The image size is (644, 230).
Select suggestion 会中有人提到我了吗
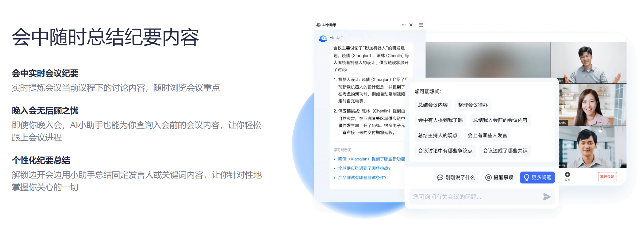[x=440, y=120]
